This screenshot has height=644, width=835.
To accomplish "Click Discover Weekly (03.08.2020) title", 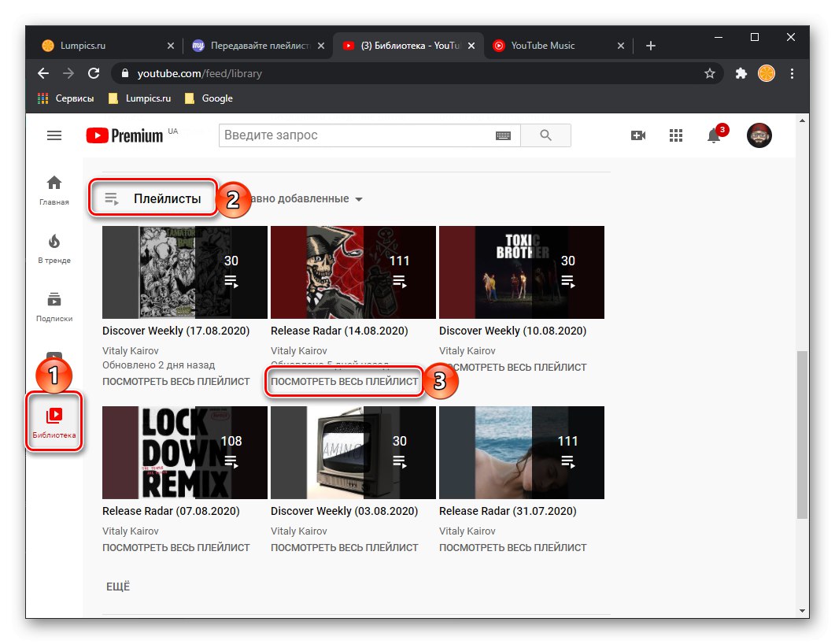I will point(344,511).
